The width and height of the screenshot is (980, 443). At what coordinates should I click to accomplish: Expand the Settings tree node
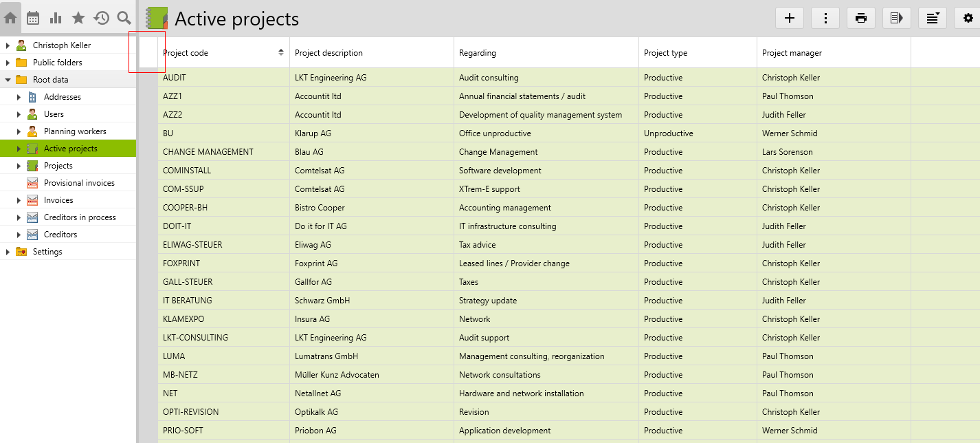pyautogui.click(x=8, y=252)
